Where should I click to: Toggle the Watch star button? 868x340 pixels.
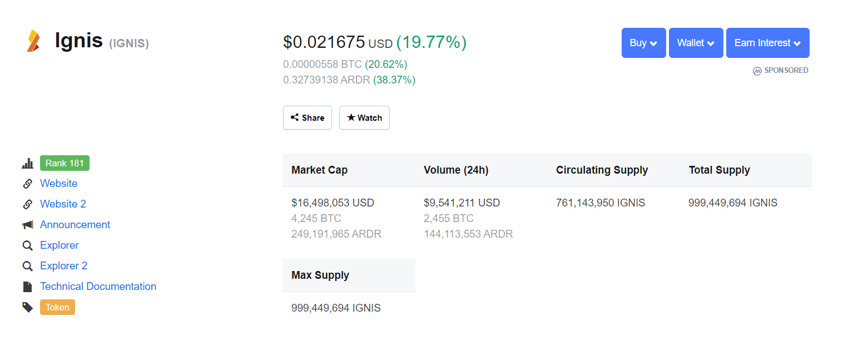click(364, 118)
